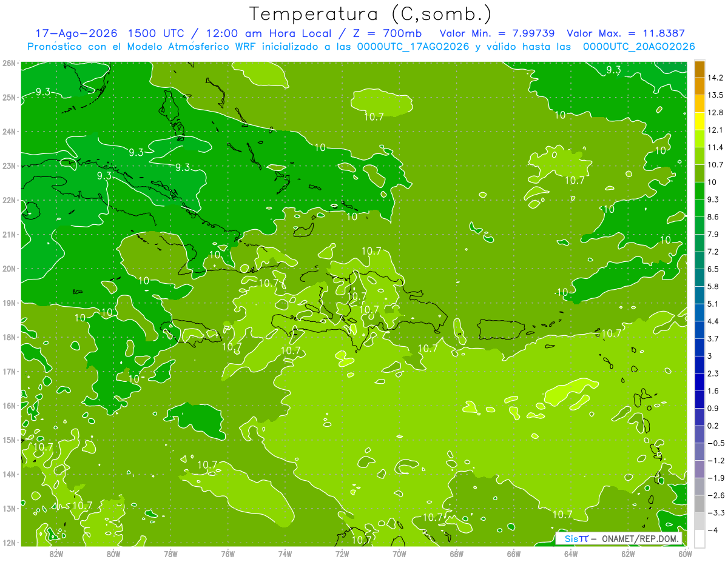Image resolution: width=728 pixels, height=562 pixels.
Task: Select valid-until stamp "0000UTC_20AGO2026"
Action: (639, 47)
